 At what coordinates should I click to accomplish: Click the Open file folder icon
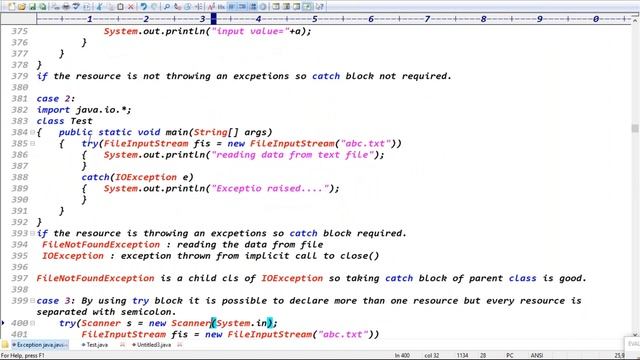21,7
